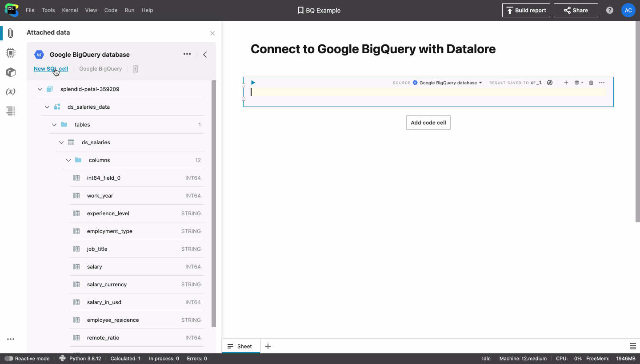The width and height of the screenshot is (640, 364).
Task: Open the package/environment cube sidebar icon
Action: [11, 72]
